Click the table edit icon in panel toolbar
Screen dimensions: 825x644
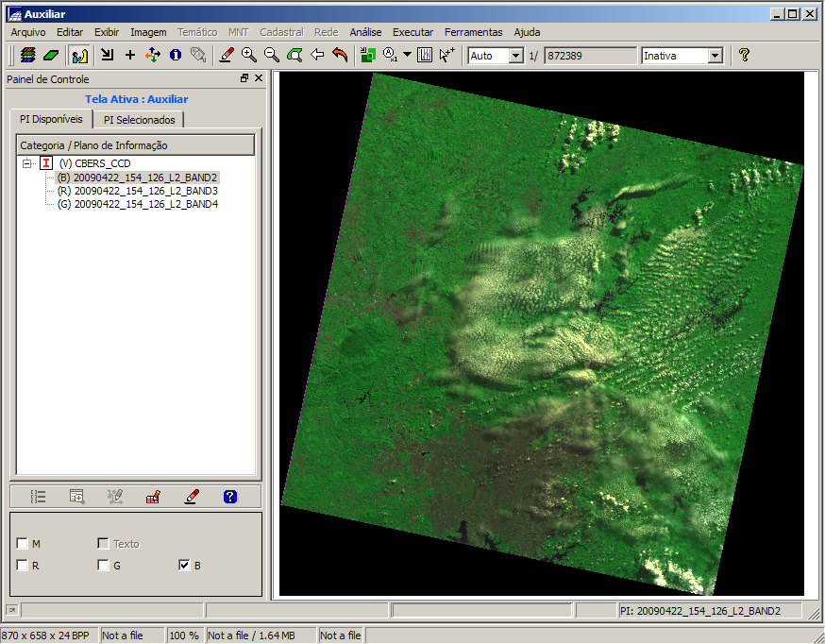pyautogui.click(x=151, y=497)
